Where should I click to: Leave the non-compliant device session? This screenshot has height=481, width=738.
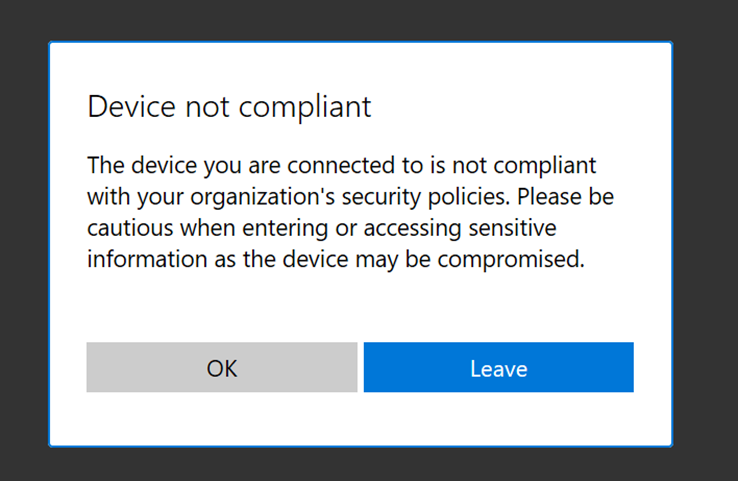[x=498, y=368]
